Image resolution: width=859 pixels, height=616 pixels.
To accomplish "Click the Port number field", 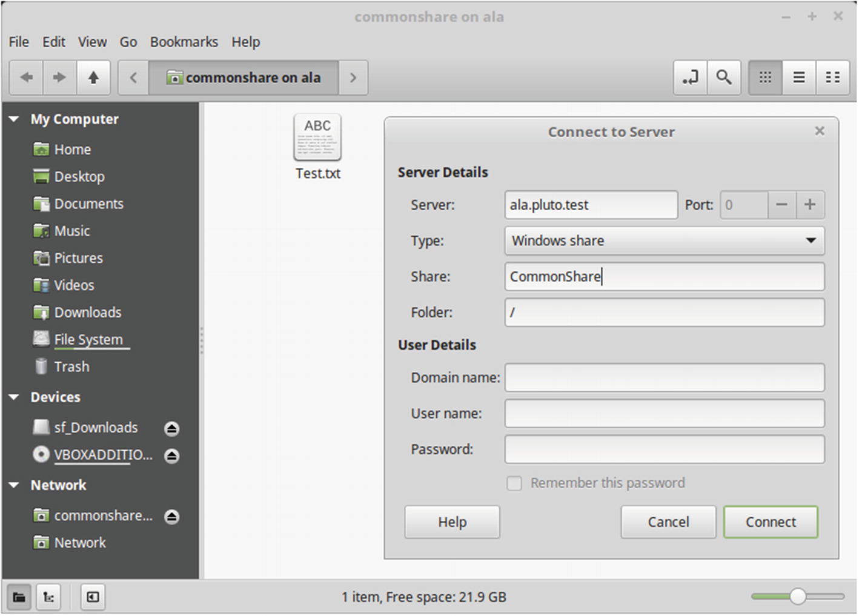I will pyautogui.click(x=745, y=205).
